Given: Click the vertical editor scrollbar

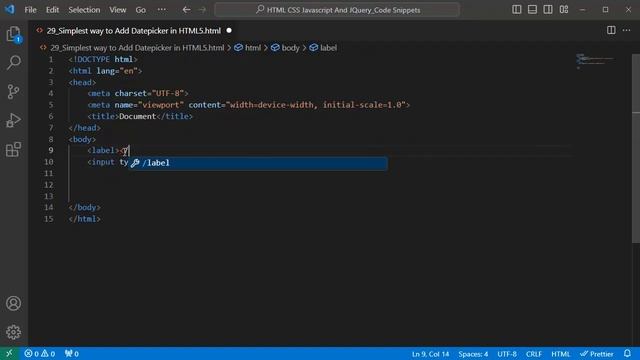Looking at the screenshot, I should [636, 149].
